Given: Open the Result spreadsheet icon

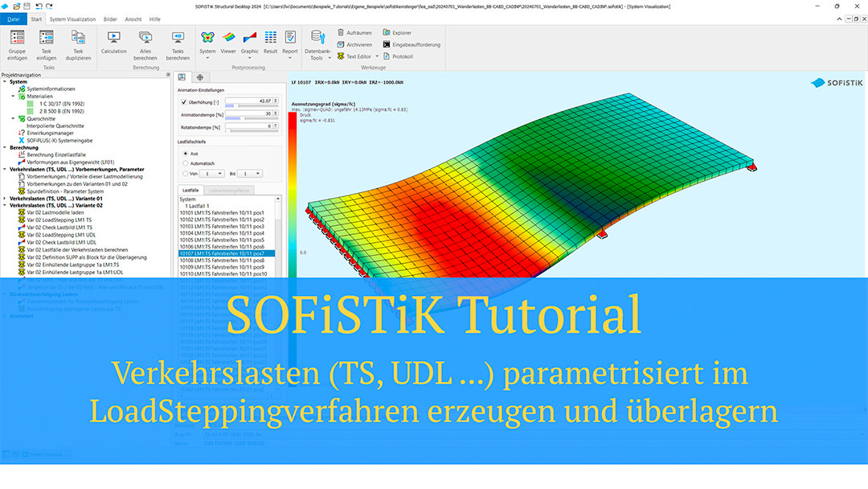Looking at the screenshot, I should point(271,39).
